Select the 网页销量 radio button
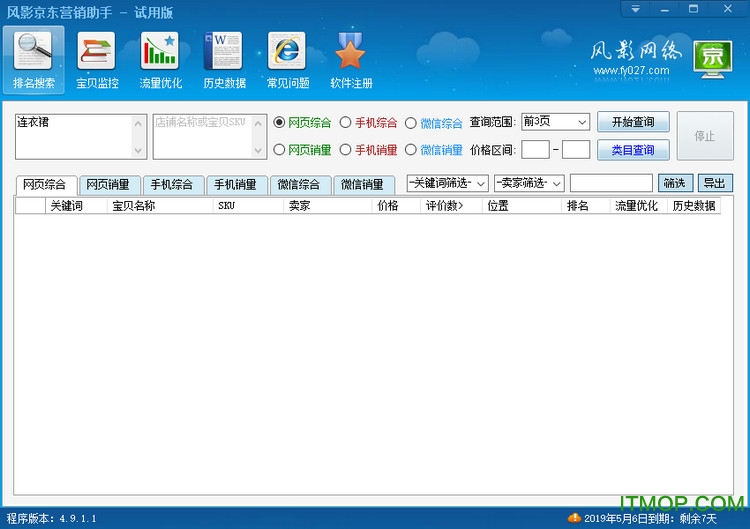 click(x=280, y=150)
